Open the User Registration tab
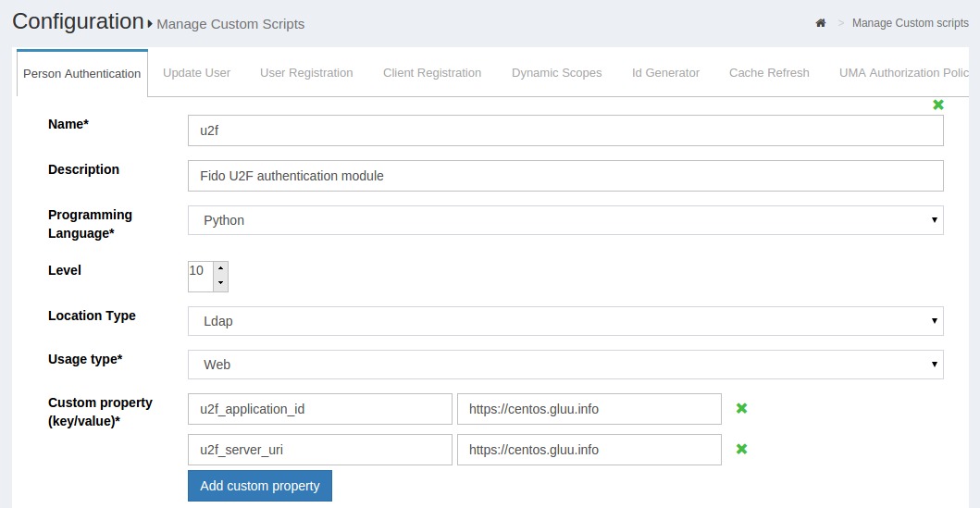The height and width of the screenshot is (508, 980). tap(306, 73)
